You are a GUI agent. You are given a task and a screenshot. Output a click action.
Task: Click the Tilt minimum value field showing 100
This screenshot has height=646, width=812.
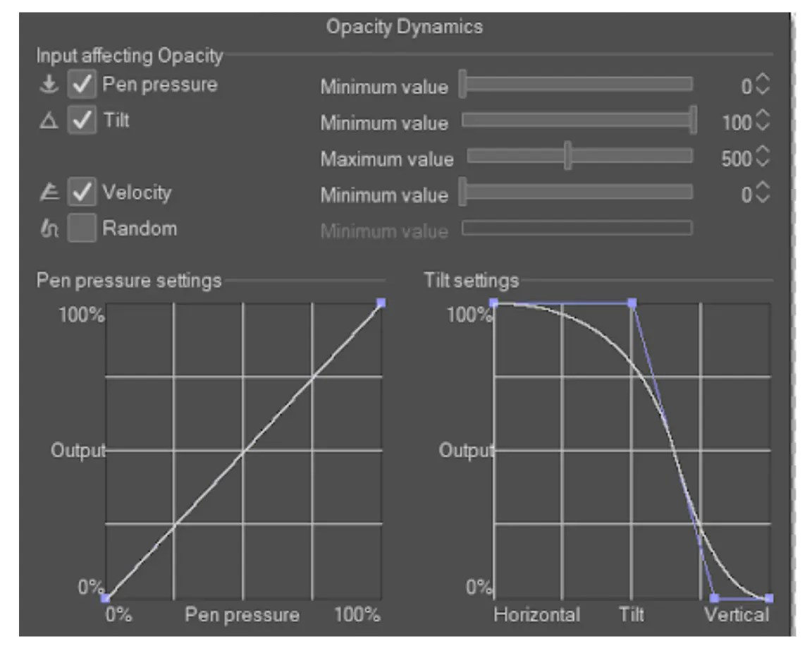tap(737, 122)
